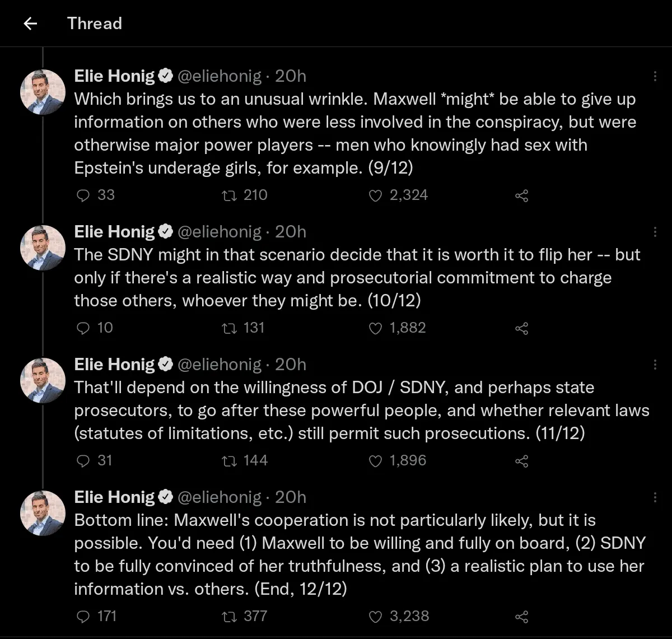The image size is (672, 639).
Task: Reply to the (10/12) tweet
Action: pyautogui.click(x=83, y=328)
